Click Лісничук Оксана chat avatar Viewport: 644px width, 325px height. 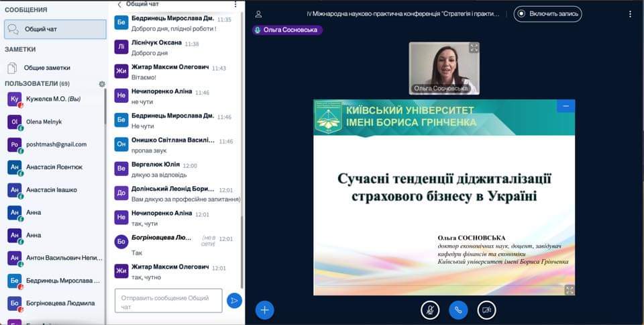coord(121,47)
